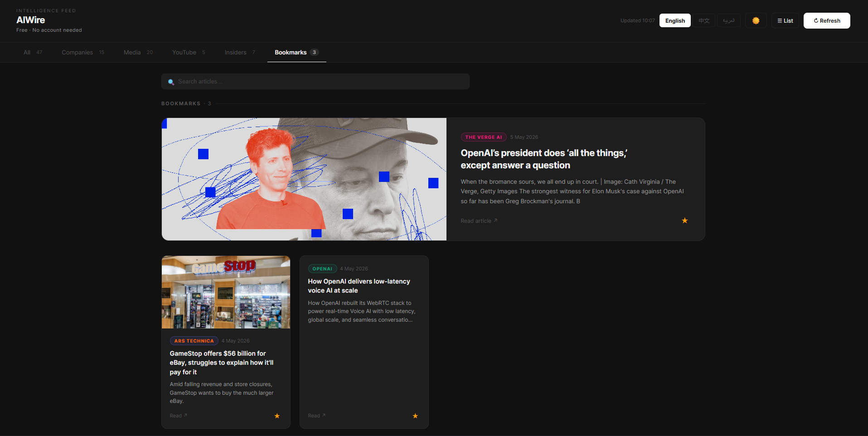The height and width of the screenshot is (436, 868).
Task: Show the YouTube tab
Action: pos(189,52)
